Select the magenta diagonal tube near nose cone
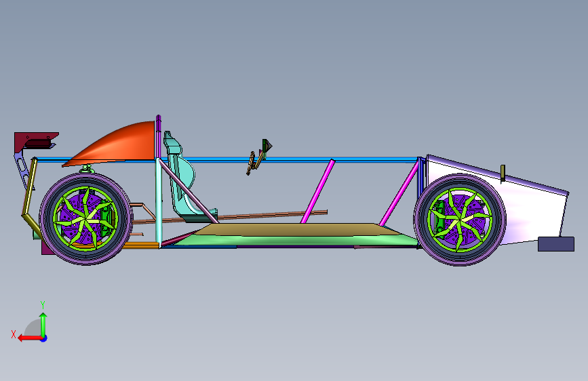588x381 pixels. pos(399,193)
